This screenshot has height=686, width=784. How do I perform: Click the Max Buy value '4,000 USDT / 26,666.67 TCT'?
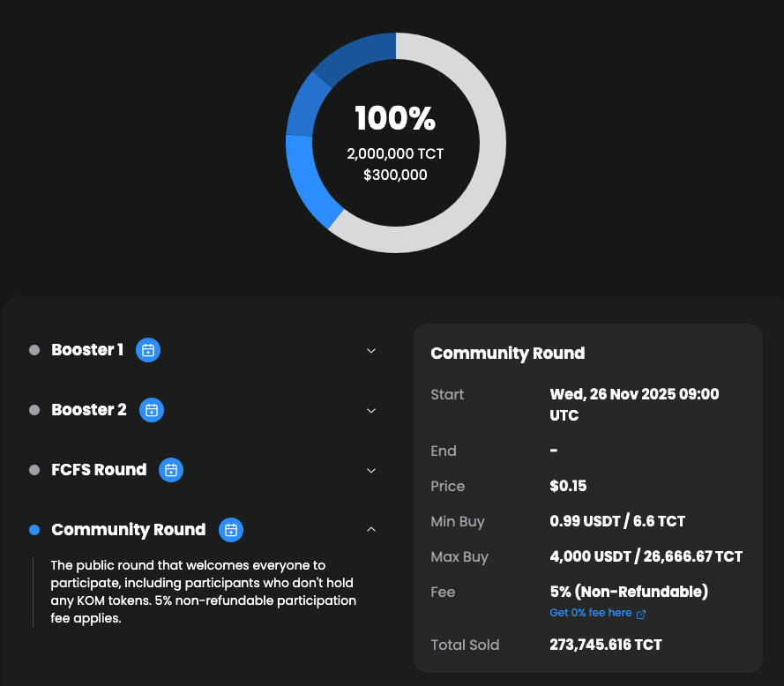pos(646,556)
